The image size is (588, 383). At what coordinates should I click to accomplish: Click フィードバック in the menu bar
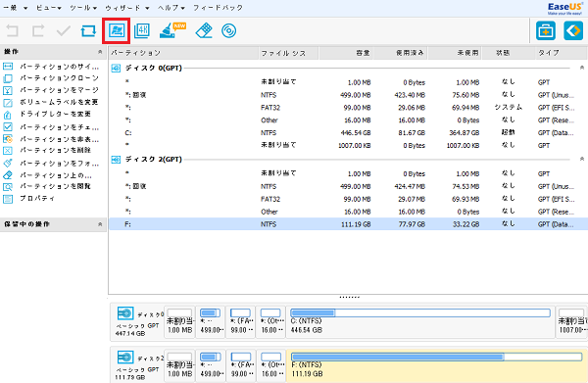218,8
